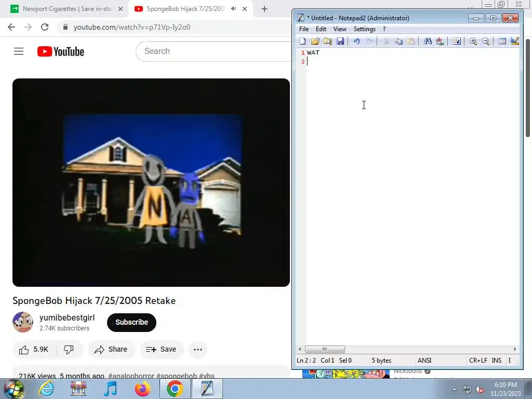Click the Paste clipboard icon

click(x=411, y=42)
